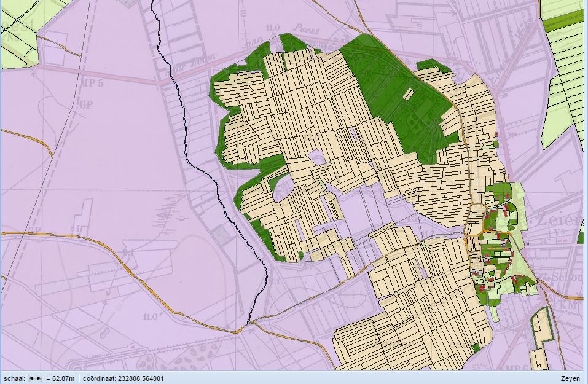Viewport: 588px width, 384px height.
Task: Click the 'schaal:' label in status bar
Action: (x=15, y=378)
